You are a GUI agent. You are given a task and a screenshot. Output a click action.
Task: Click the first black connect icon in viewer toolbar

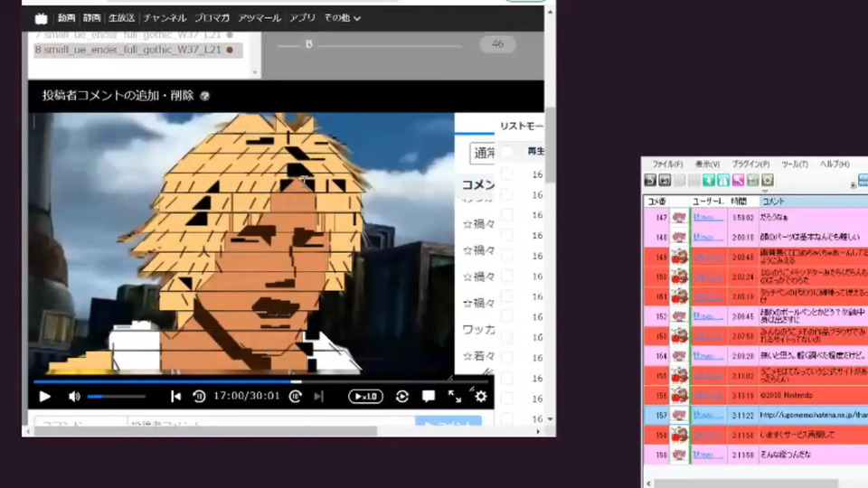click(x=650, y=180)
